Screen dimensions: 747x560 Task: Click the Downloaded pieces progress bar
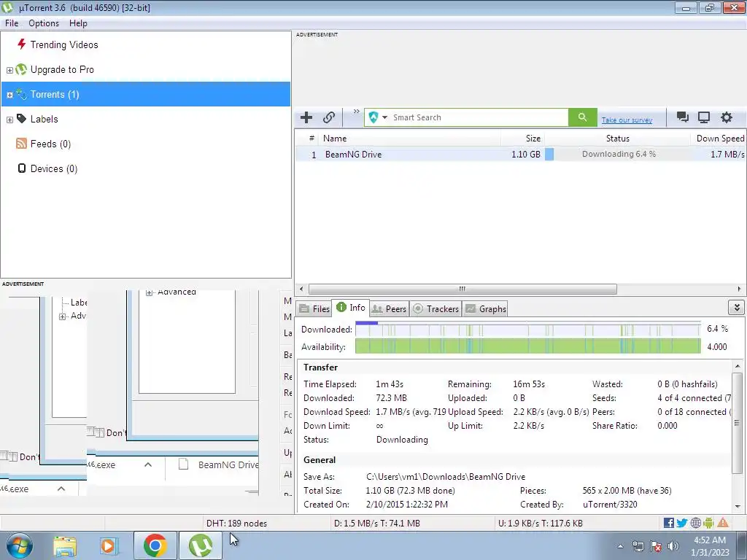tap(528, 329)
